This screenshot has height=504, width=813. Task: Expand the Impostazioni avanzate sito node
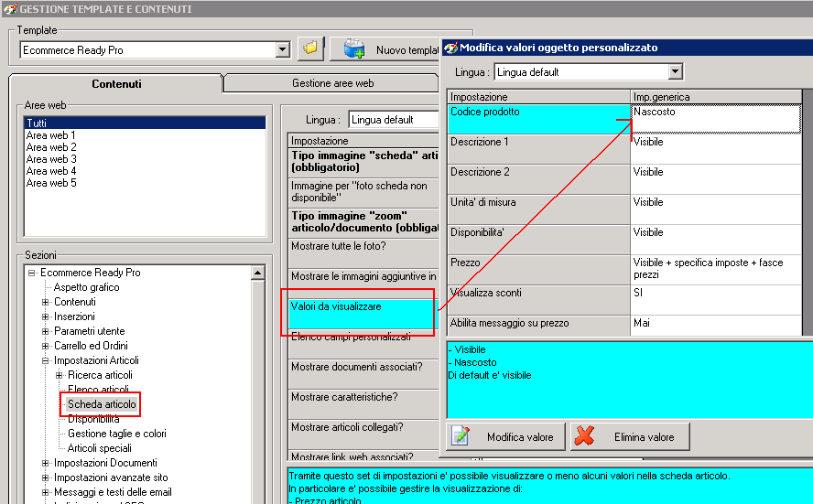coord(45,477)
